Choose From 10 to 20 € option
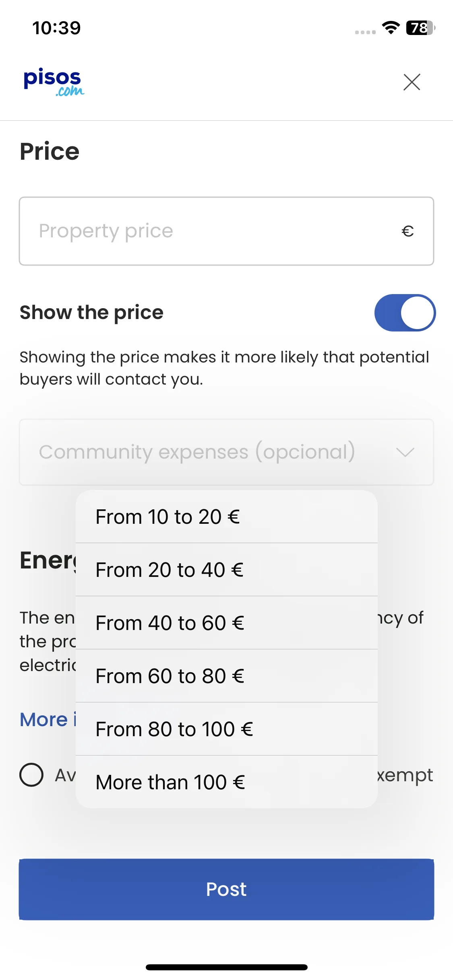This screenshot has height=980, width=453. [x=227, y=517]
